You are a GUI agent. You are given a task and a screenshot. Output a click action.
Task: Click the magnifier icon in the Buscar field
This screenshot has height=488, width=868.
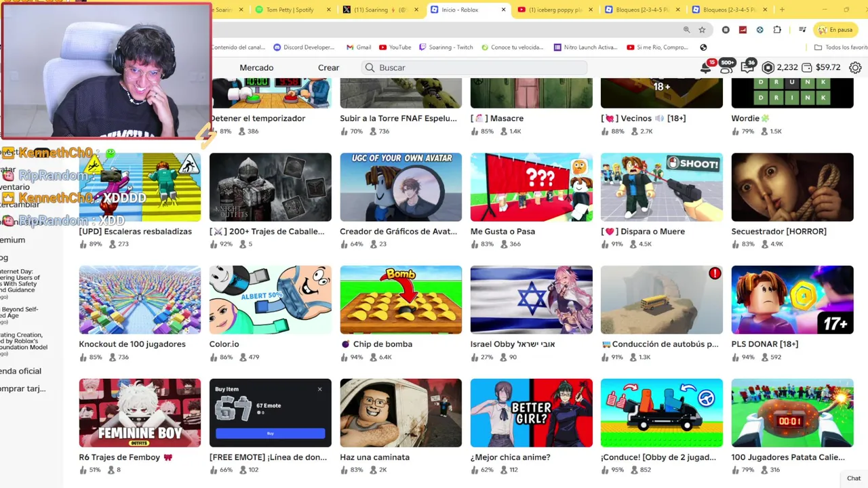pyautogui.click(x=370, y=68)
